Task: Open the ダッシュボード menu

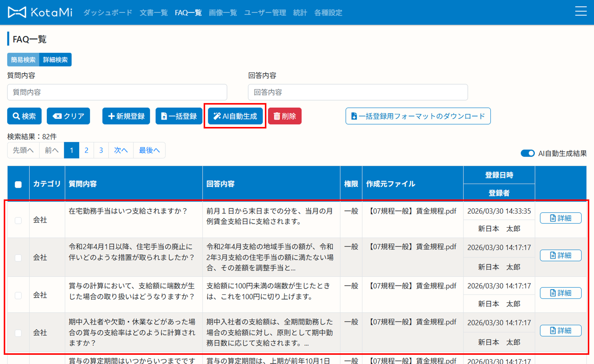Action: click(x=108, y=12)
